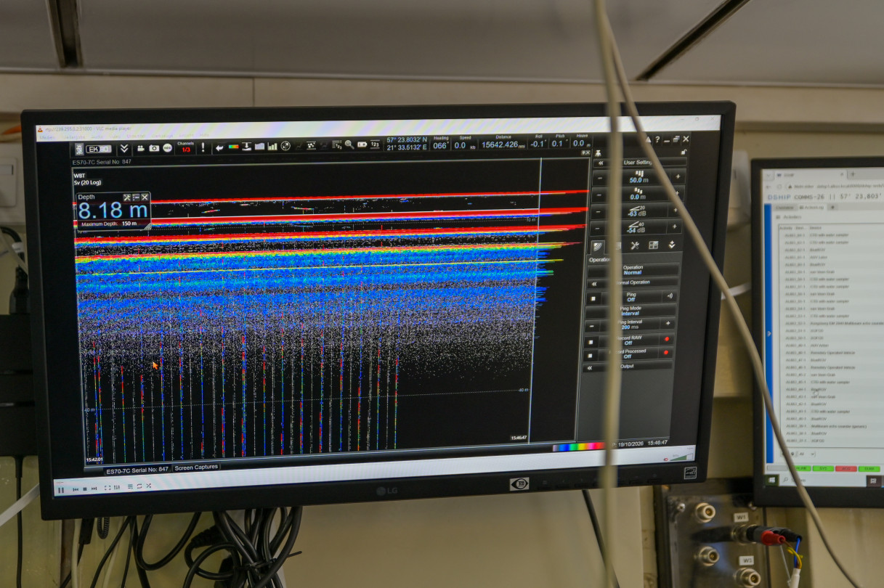The height and width of the screenshot is (588, 884).
Task: Close the Depth info panel
Action: (x=145, y=197)
